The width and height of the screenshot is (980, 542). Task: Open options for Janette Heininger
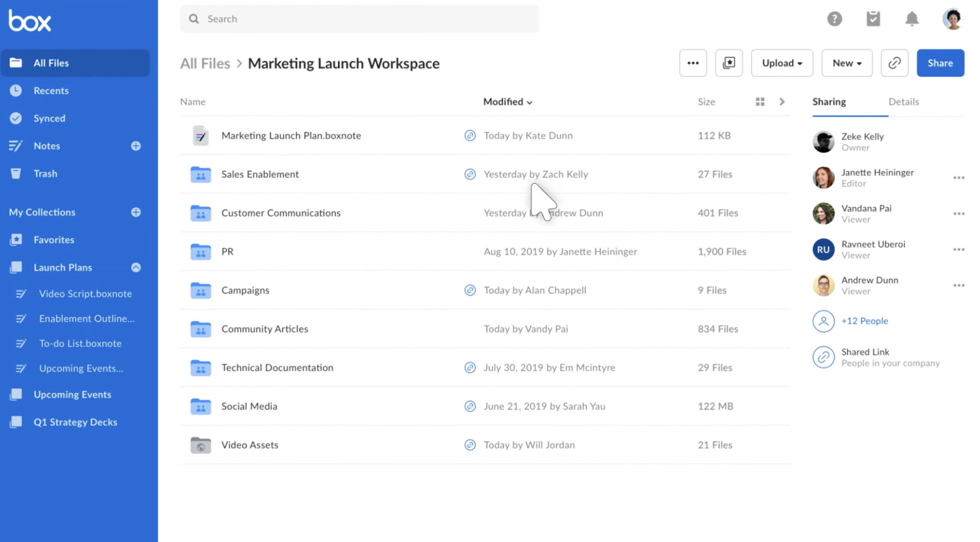pyautogui.click(x=958, y=178)
